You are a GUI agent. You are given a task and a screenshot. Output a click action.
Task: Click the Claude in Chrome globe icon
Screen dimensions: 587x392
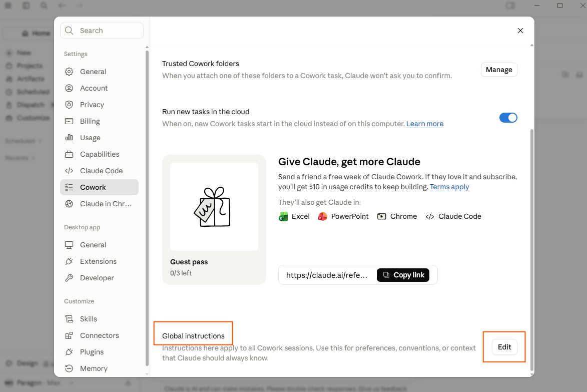tap(69, 204)
